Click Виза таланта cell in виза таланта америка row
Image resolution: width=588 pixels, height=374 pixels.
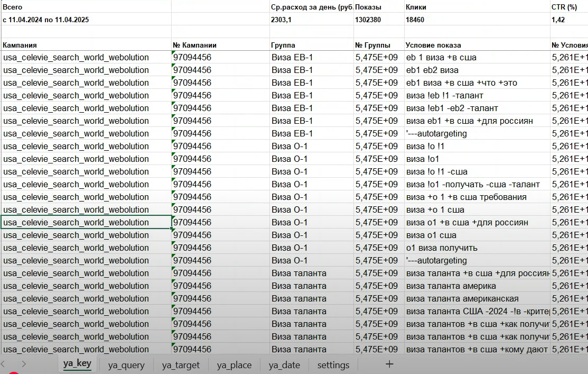click(311, 286)
